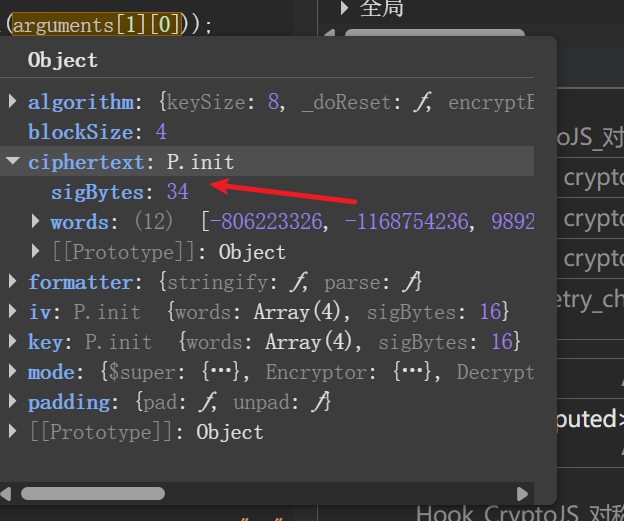Collapse the ciphertext property
Viewport: 624px width, 521px height.
tap(12, 162)
